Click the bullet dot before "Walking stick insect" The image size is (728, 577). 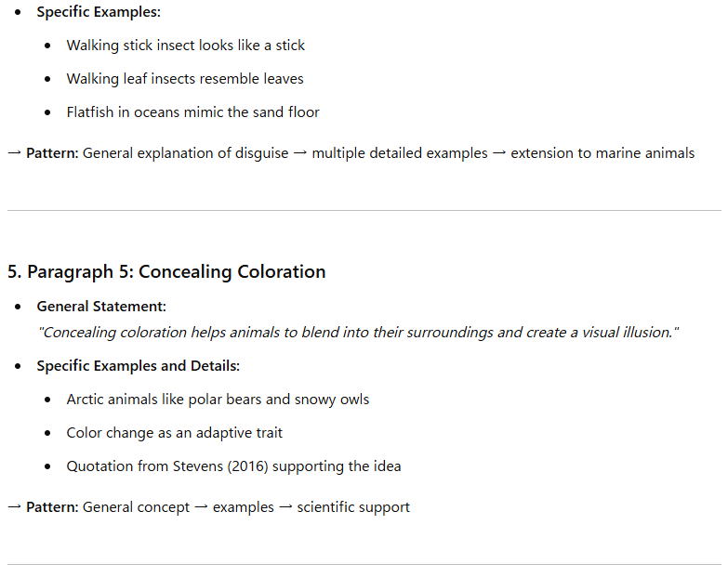[48, 46]
